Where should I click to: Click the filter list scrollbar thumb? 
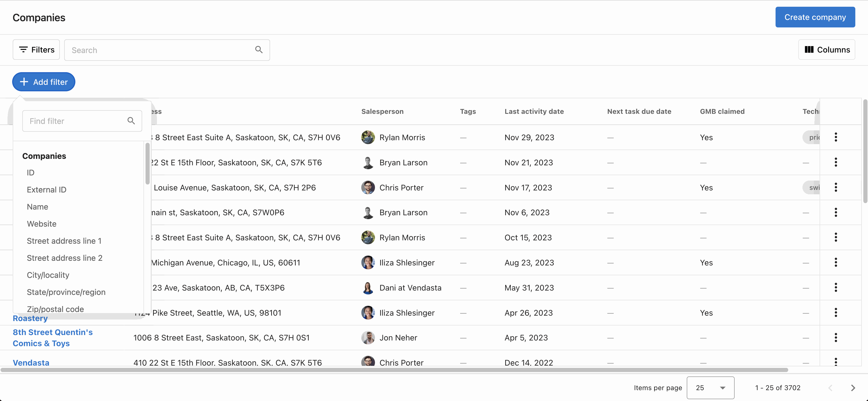(x=147, y=164)
